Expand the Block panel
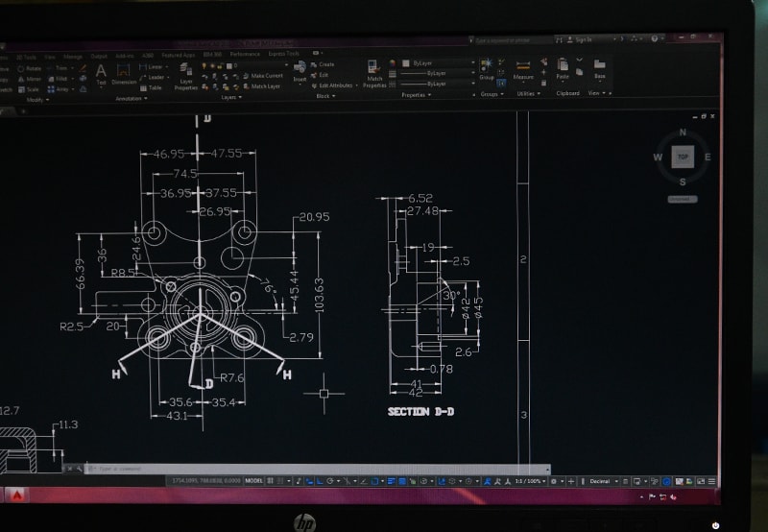 (x=325, y=96)
